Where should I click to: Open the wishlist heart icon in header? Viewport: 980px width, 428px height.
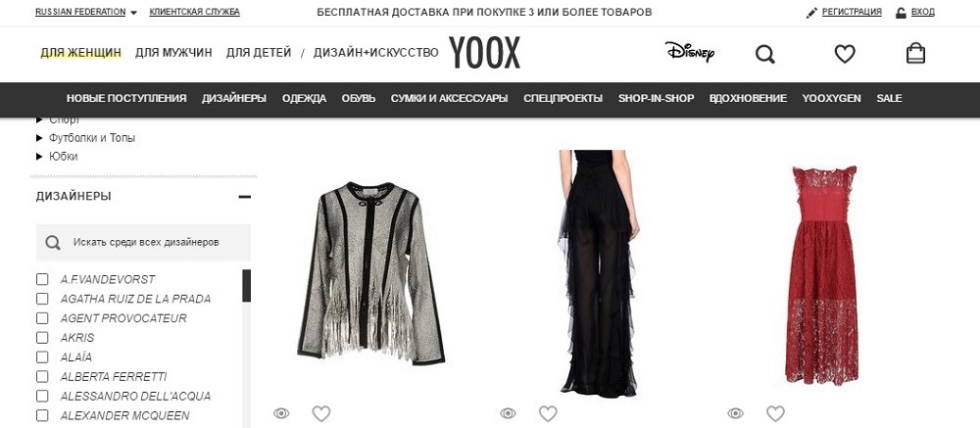(x=845, y=55)
